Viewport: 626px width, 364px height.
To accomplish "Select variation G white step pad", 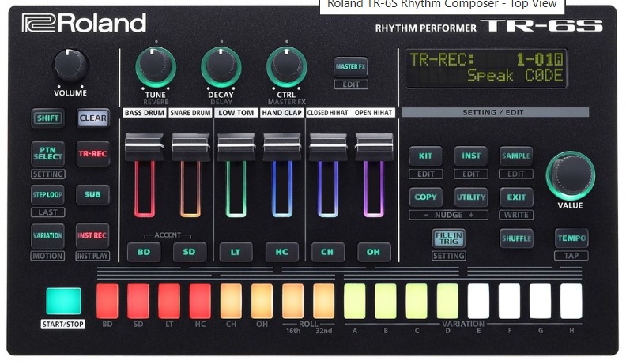I will (540, 301).
